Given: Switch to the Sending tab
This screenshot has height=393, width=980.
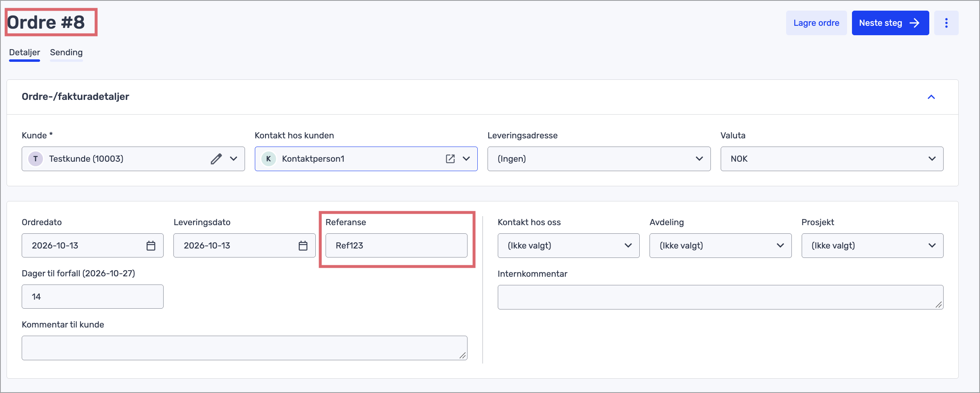Looking at the screenshot, I should (x=66, y=53).
